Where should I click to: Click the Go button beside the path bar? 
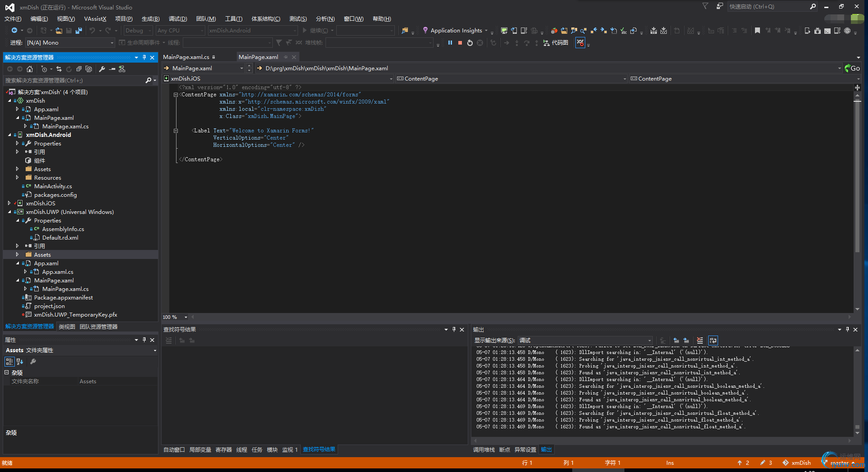click(852, 68)
